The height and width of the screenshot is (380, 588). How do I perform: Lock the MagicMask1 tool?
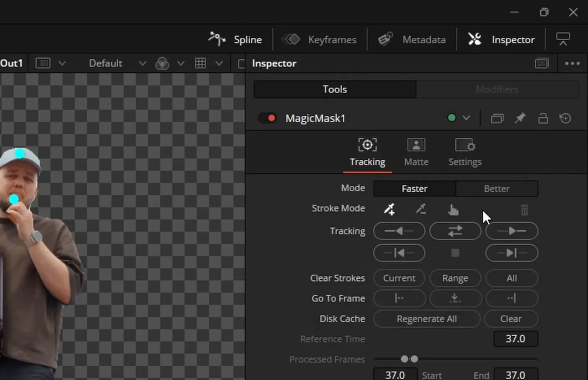point(543,118)
